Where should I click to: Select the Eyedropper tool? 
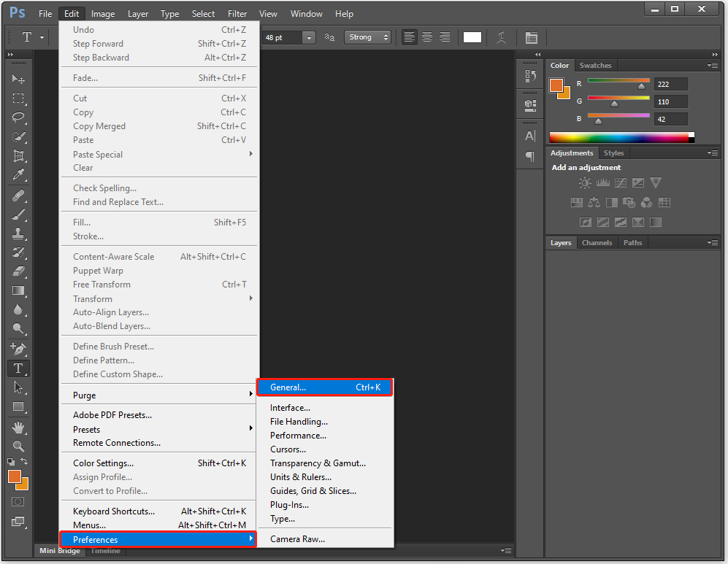tap(18, 174)
